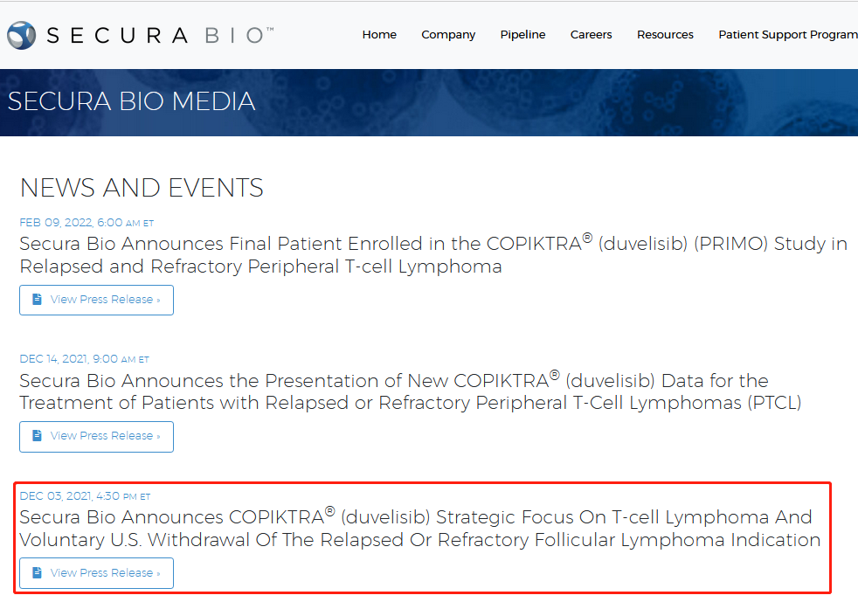
Task: Open the Strategic Focus On T-cell Lymphoma headline
Action: tap(419, 529)
